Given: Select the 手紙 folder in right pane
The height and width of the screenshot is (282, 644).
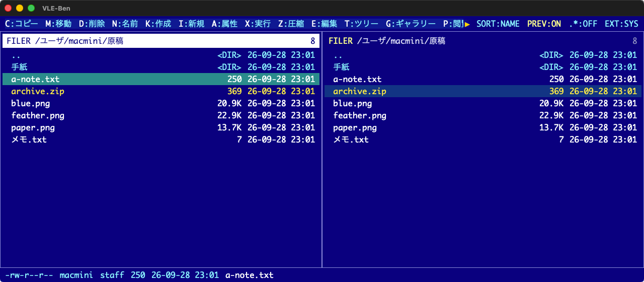Looking at the screenshot, I should click(483, 67).
